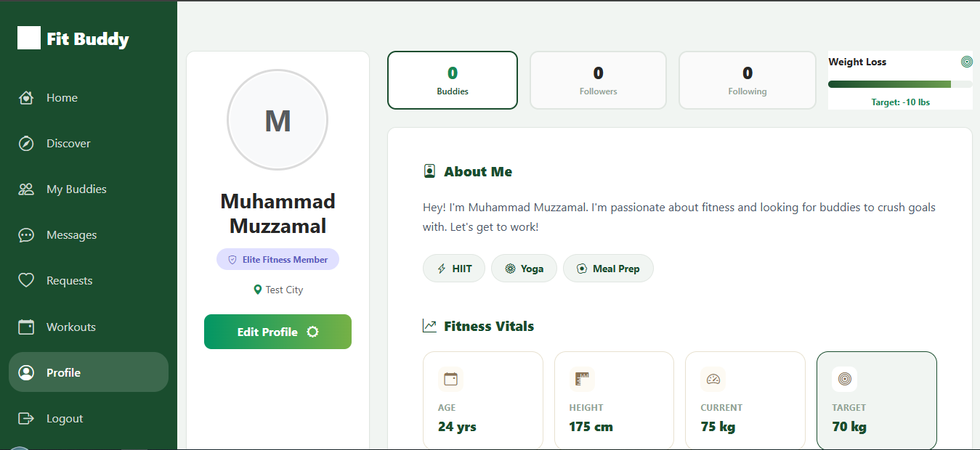The width and height of the screenshot is (980, 450).
Task: Click the Messages chat bubble icon
Action: tap(26, 235)
